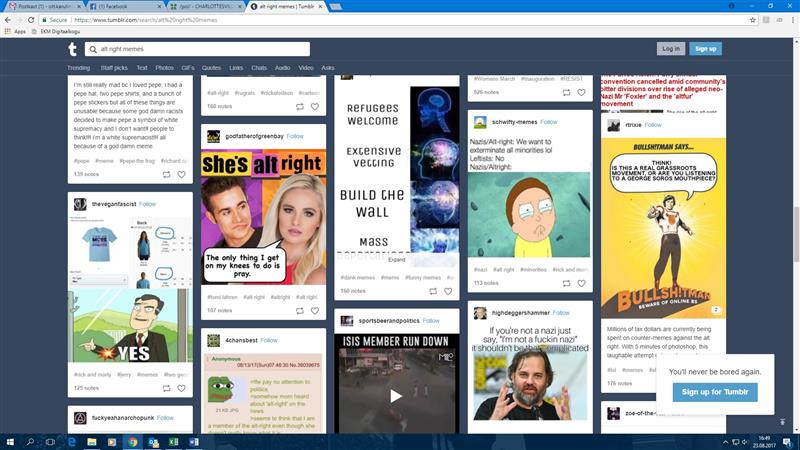The image size is (800, 450).
Task: Expand the truncated refugees welcome image
Action: pos(396,260)
